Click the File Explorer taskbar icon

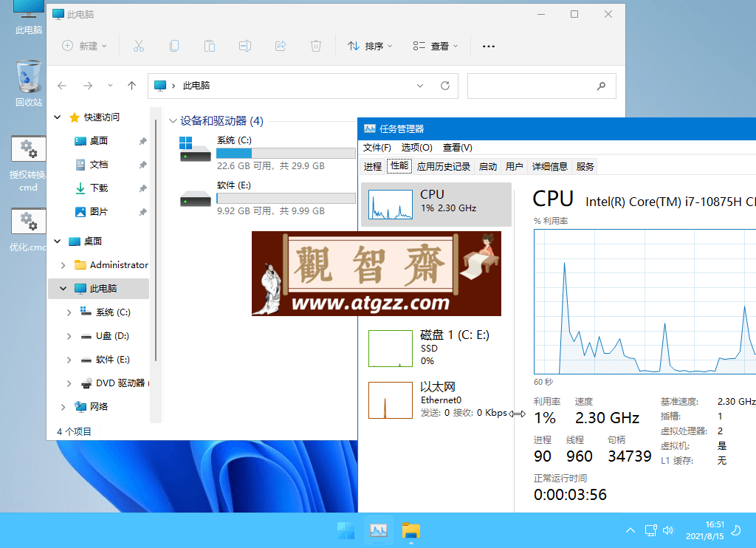[411, 530]
